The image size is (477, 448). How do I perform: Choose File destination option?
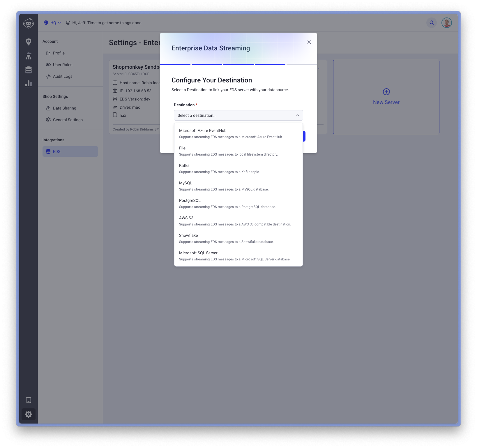[x=238, y=151]
